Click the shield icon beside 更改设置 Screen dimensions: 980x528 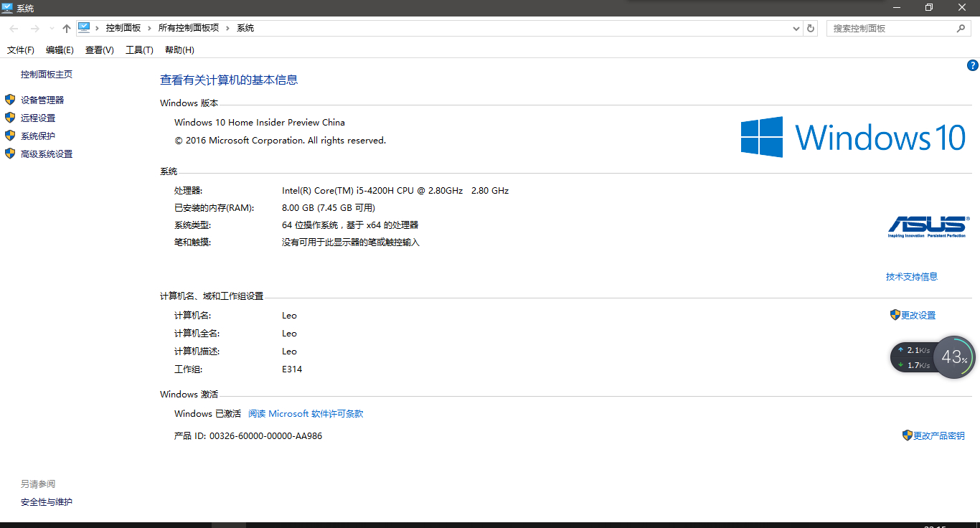(x=895, y=315)
